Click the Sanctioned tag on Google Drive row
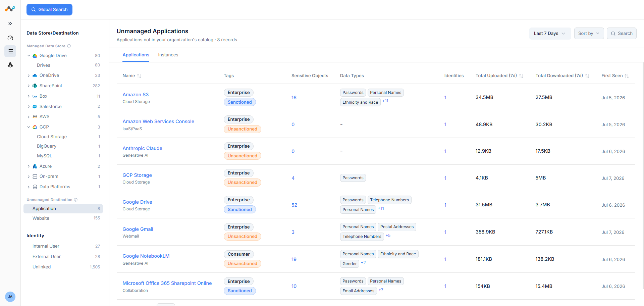This screenshot has height=306, width=644. [x=239, y=210]
